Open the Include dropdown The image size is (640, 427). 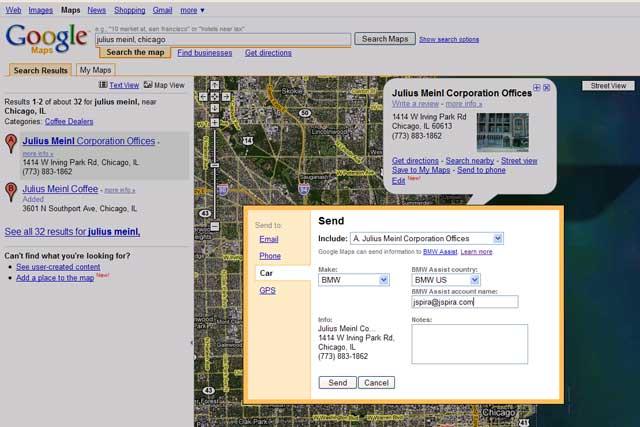(498, 238)
